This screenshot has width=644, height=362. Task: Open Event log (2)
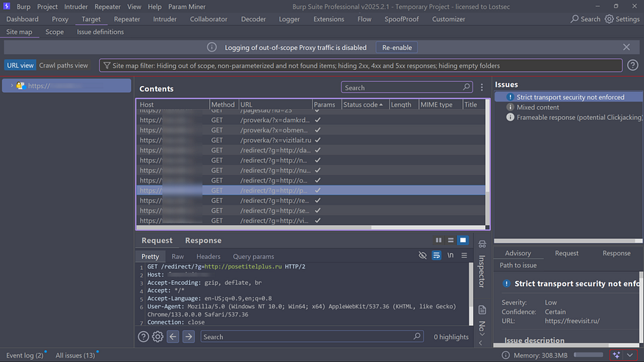click(x=24, y=355)
